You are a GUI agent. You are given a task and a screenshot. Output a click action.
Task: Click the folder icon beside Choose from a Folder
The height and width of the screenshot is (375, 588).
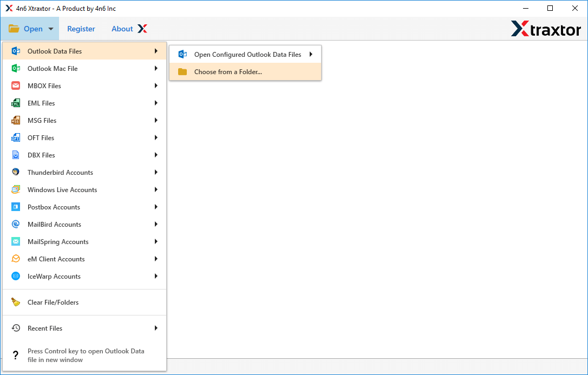tap(182, 71)
